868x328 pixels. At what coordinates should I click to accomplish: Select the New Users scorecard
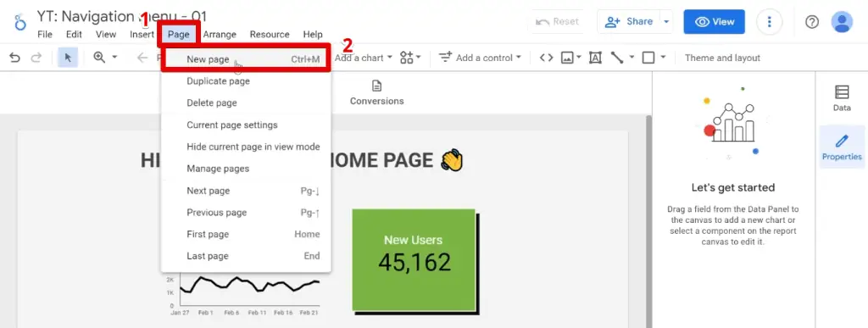(414, 260)
